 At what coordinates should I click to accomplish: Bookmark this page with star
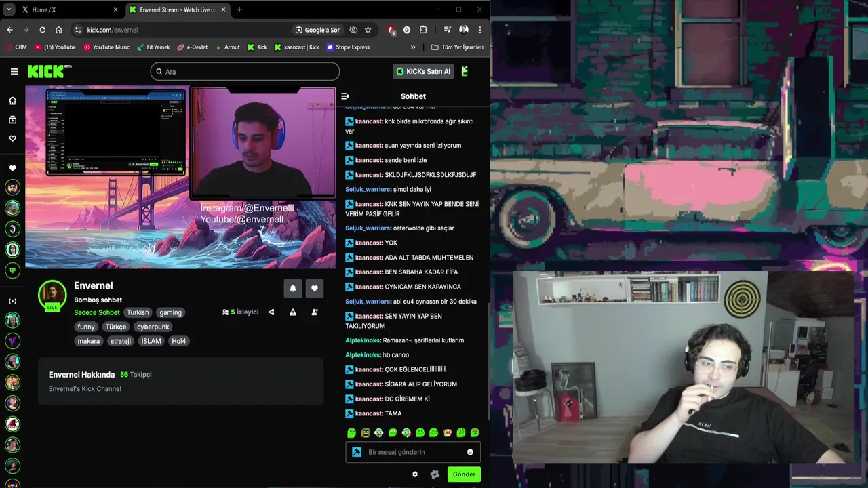tap(368, 30)
